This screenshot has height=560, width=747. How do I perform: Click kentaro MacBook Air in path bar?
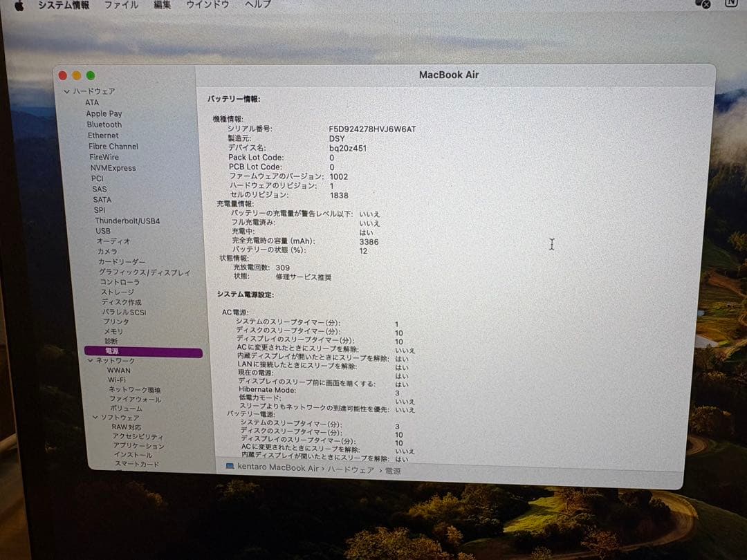(x=278, y=467)
